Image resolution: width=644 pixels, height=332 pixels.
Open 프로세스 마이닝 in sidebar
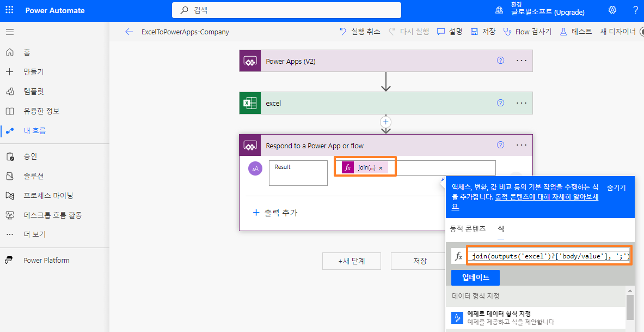click(48, 196)
